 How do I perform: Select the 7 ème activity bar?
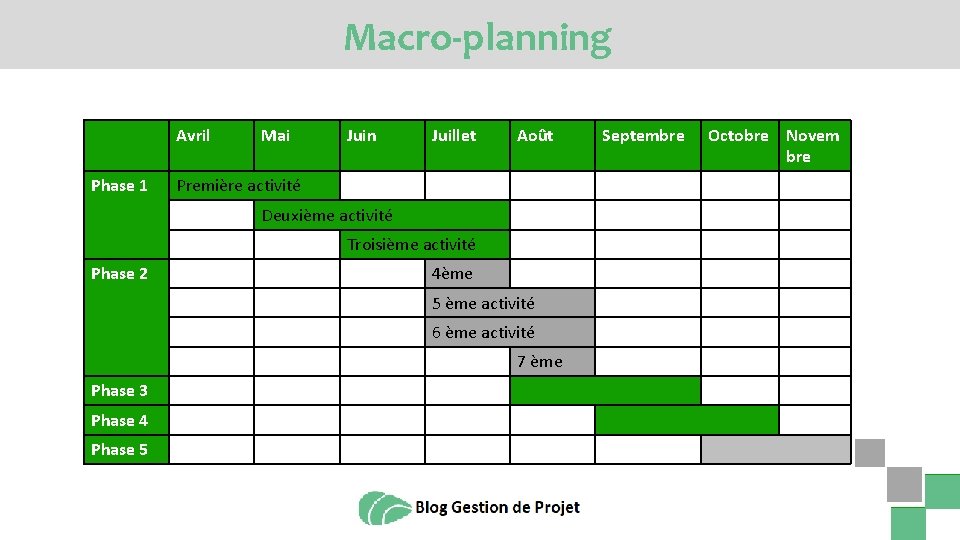[552, 361]
